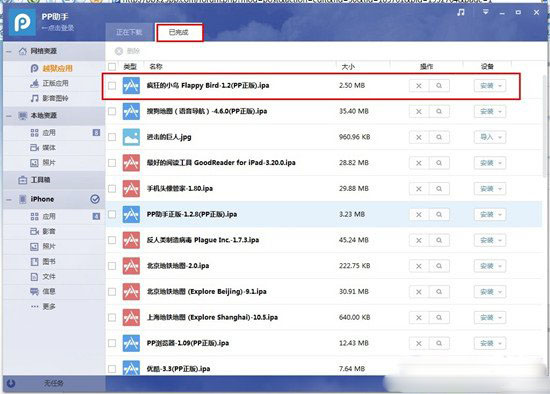Click the delete toolbar icon above list

119,51
